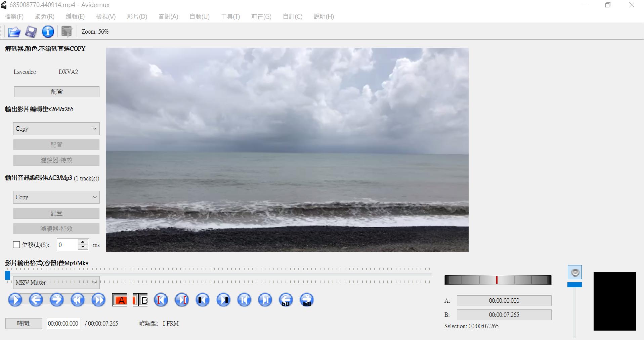Set marker A at current frame

[x=120, y=300]
